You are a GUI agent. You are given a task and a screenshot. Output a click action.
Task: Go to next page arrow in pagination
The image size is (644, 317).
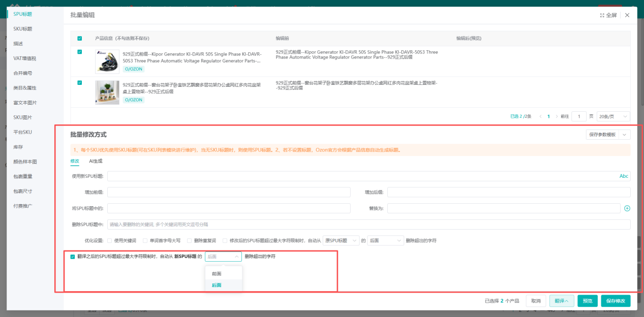coord(557,116)
